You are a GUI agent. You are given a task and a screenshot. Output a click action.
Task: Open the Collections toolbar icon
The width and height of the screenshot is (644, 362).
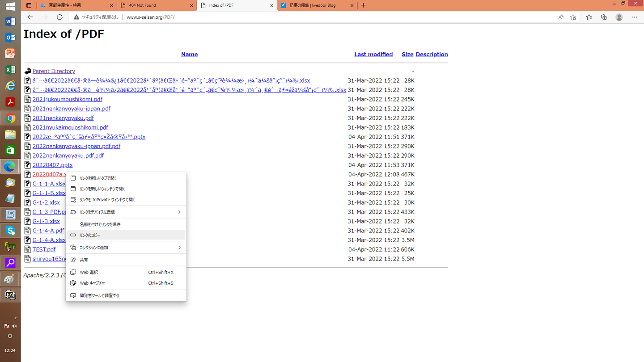(604, 17)
